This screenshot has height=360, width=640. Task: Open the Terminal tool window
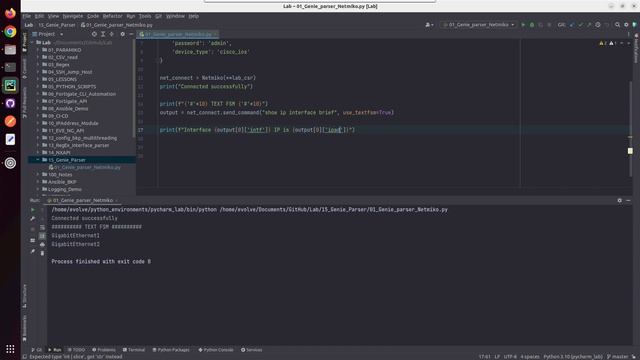coord(133,350)
